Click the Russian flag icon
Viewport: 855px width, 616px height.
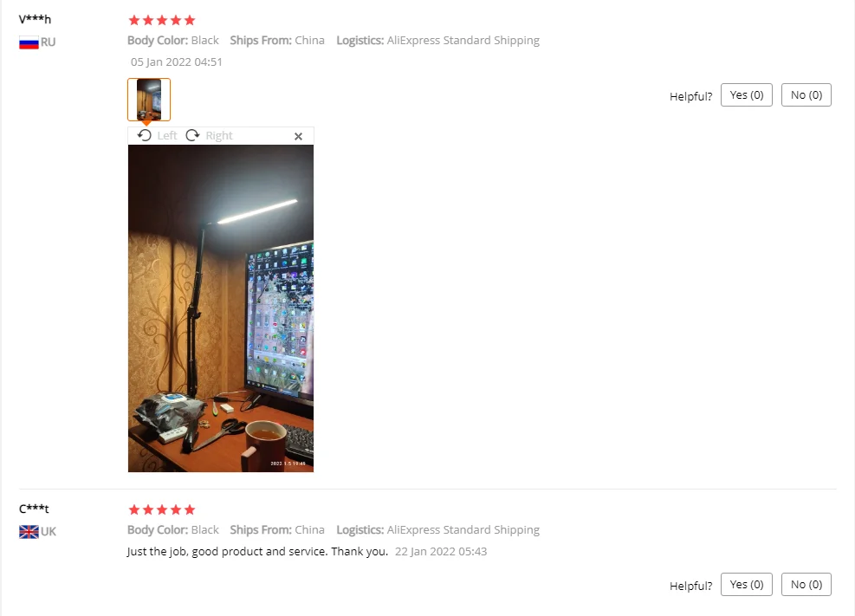[x=29, y=42]
